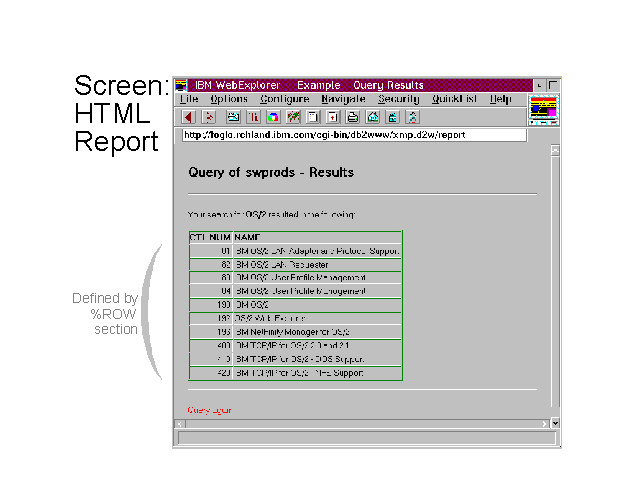Click the horizontal scrollbar right arrow
The image size is (618, 478).
tap(544, 424)
